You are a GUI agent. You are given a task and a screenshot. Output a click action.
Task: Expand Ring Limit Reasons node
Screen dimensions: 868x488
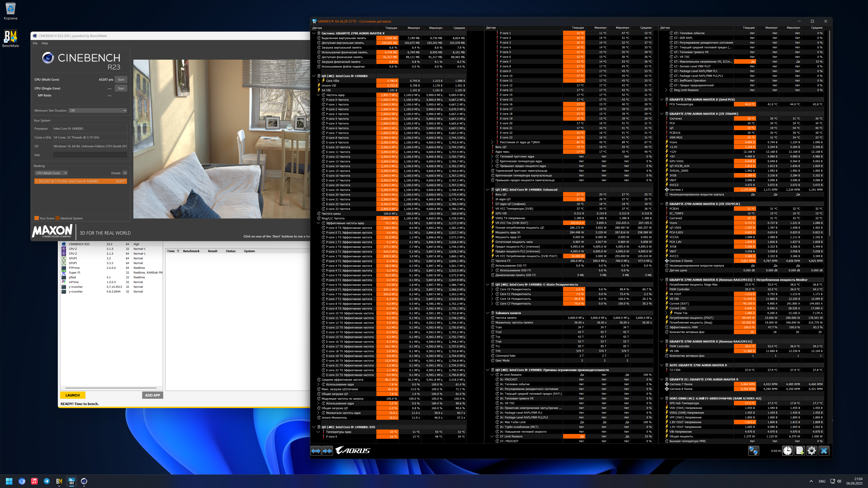click(x=666, y=90)
